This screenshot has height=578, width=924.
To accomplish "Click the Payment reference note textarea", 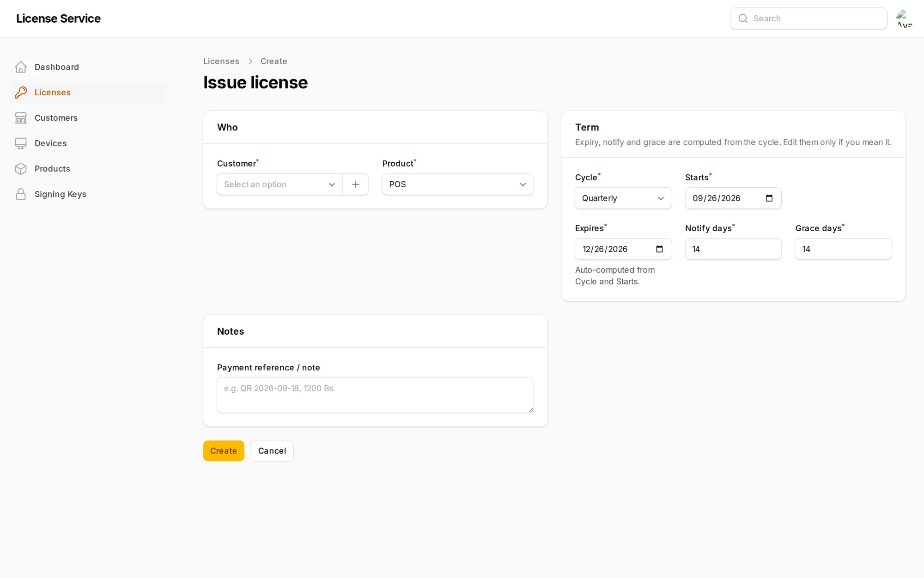I will point(375,395).
